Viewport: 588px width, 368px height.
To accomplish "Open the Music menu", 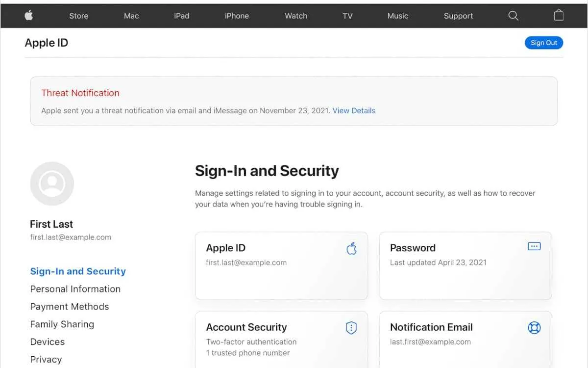I will pos(397,16).
